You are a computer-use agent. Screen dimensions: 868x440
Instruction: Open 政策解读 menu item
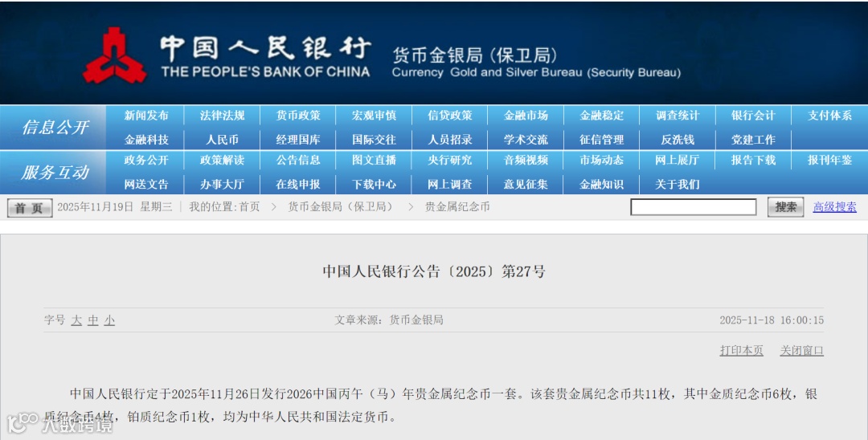pyautogui.click(x=222, y=161)
